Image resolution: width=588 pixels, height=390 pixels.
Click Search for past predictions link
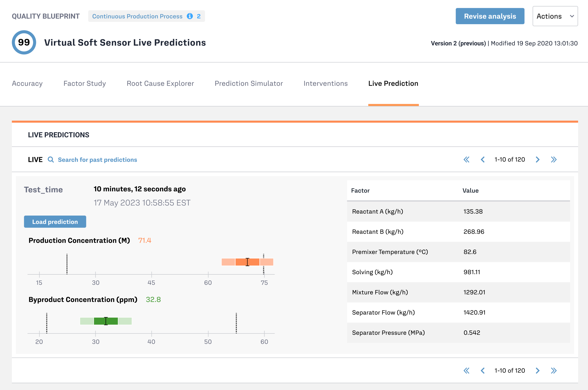coord(97,160)
